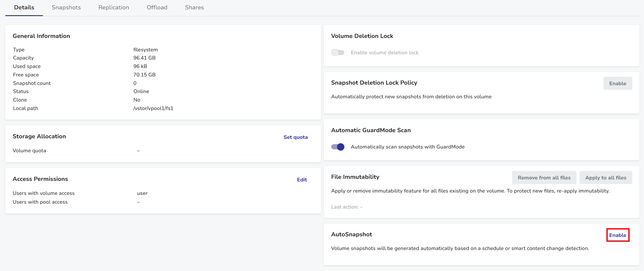The height and width of the screenshot is (271, 644).
Task: Open the Replication tab
Action: pyautogui.click(x=114, y=8)
